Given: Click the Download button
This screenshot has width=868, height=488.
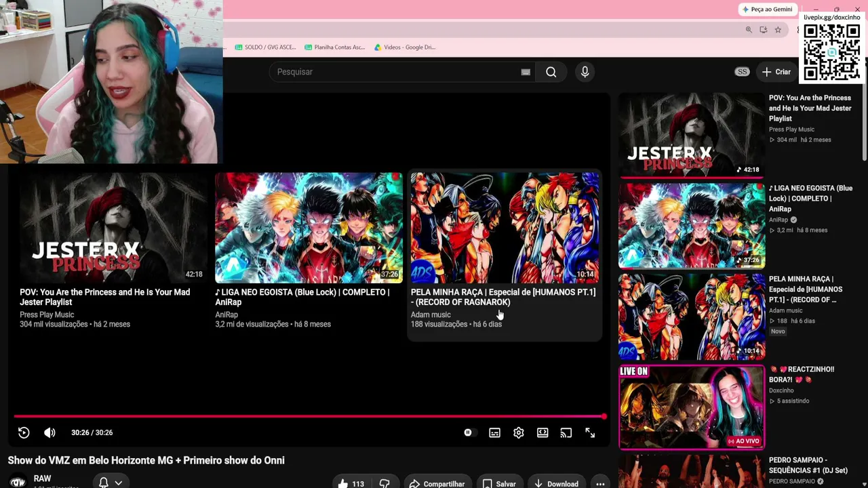Looking at the screenshot, I should pyautogui.click(x=556, y=483).
